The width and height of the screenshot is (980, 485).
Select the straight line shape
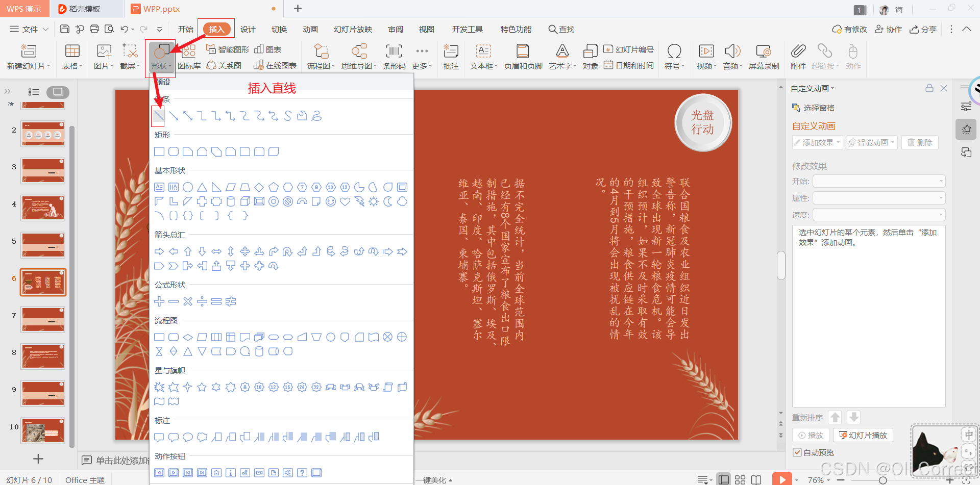click(159, 116)
